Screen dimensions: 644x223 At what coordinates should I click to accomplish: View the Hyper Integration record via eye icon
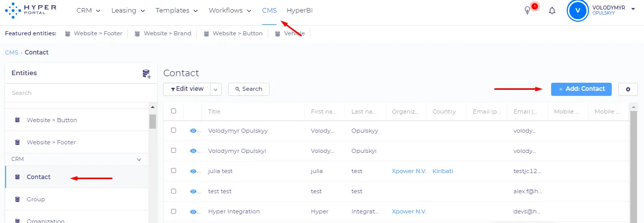tap(193, 211)
